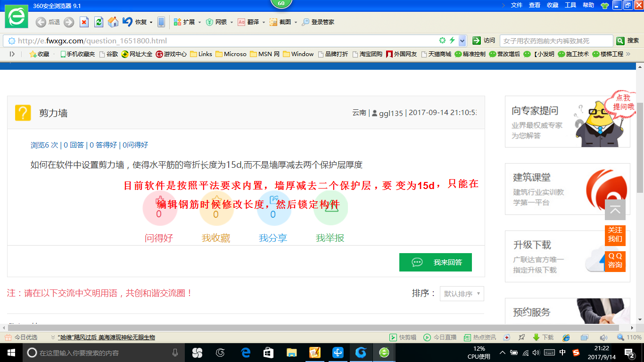The height and width of the screenshot is (362, 644).
Task: Click the lightning speed-mode icon in address bar
Action: [x=452, y=41]
